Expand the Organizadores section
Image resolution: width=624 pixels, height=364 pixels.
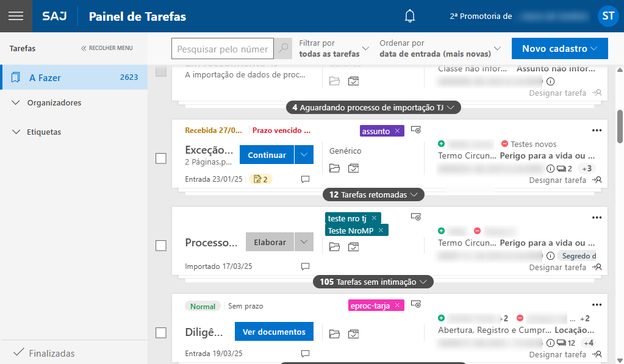(x=54, y=103)
